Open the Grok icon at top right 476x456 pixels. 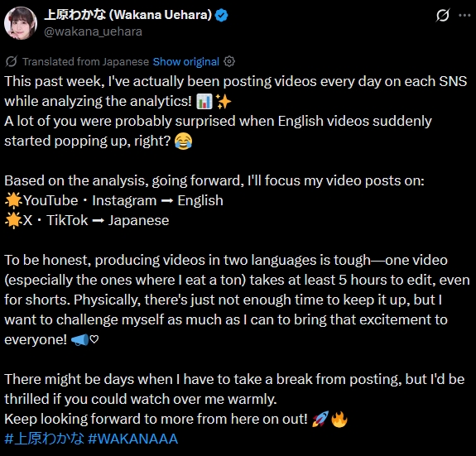[442, 15]
